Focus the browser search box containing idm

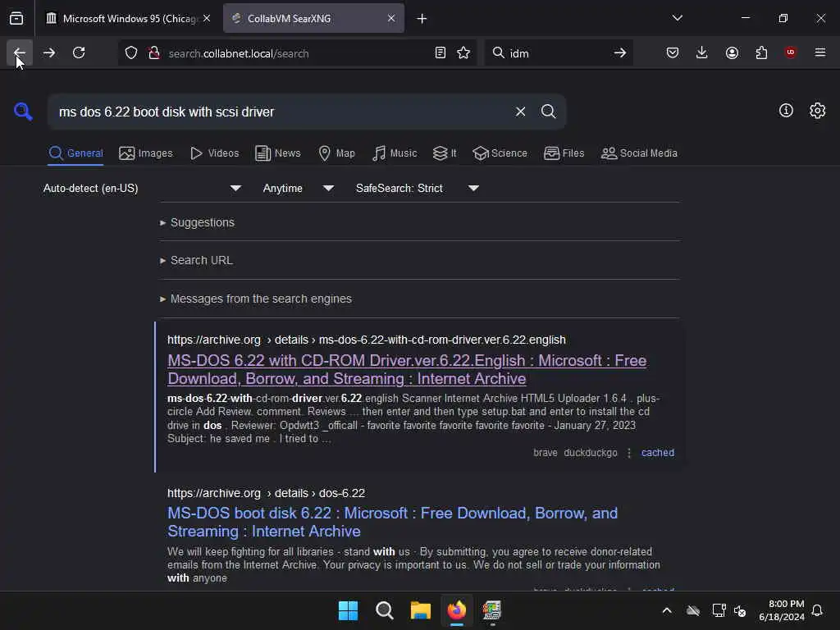pyautogui.click(x=557, y=53)
